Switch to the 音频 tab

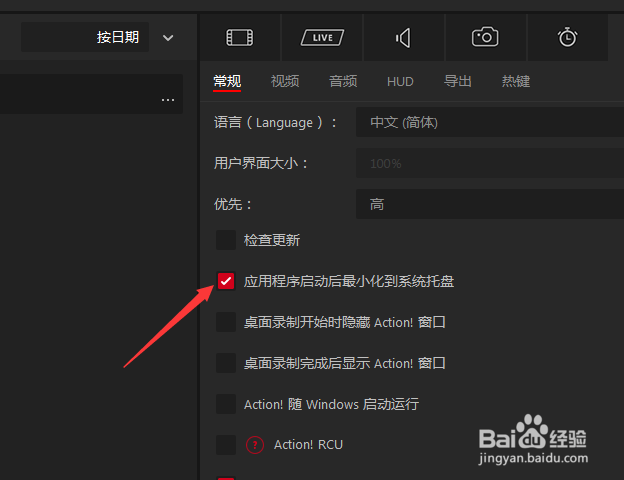tap(343, 81)
